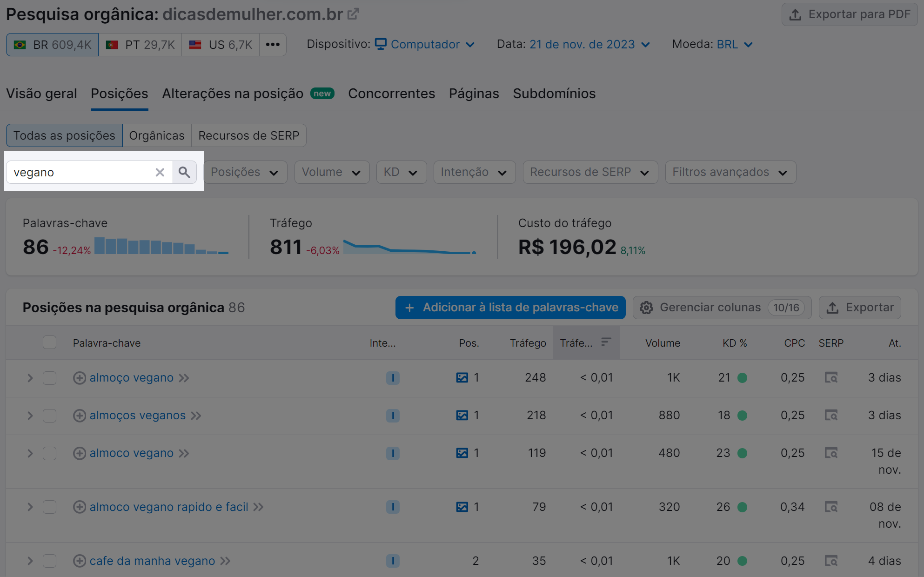Open cafe da manha vegano keyword link
This screenshot has height=577, width=924.
tap(152, 561)
